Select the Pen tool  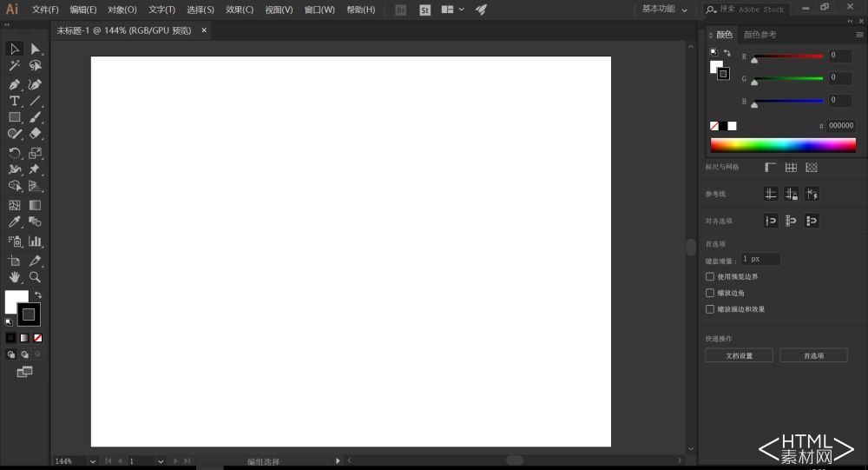(15, 85)
